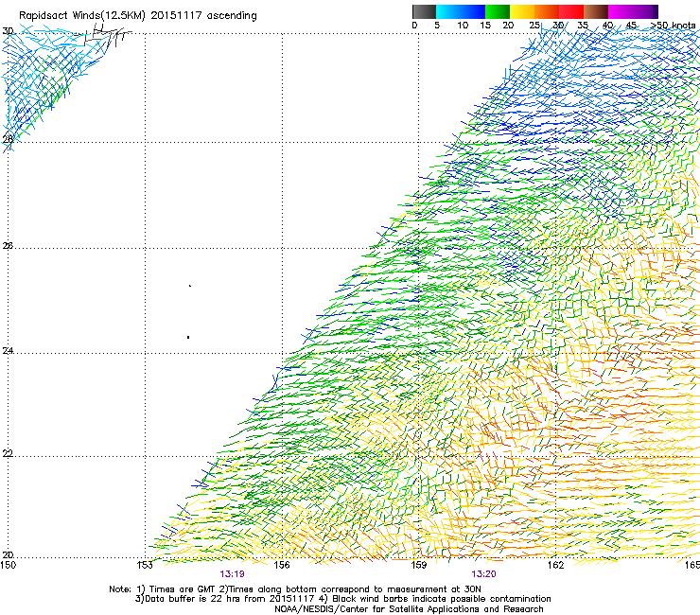The width and height of the screenshot is (700, 615).
Task: Click the 'Rapidscat Winds(12.5KM)' title text
Action: [x=82, y=16]
